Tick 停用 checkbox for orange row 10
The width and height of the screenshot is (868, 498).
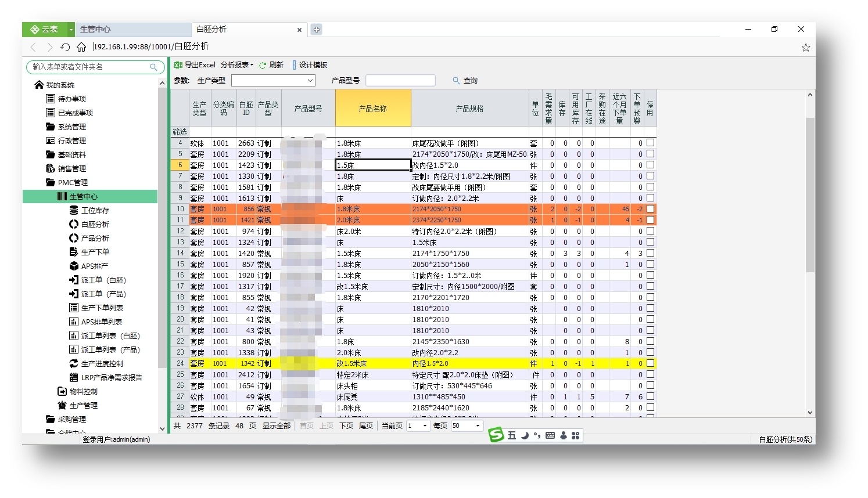point(650,208)
